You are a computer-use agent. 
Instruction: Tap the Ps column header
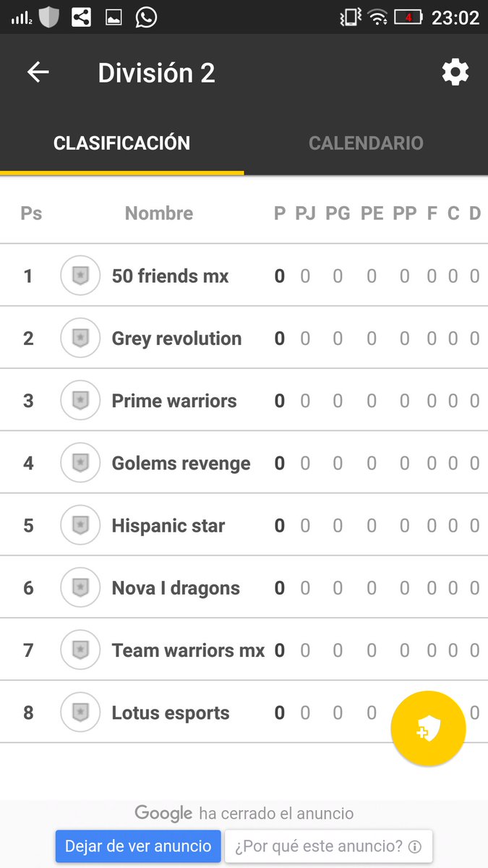pos(31,213)
